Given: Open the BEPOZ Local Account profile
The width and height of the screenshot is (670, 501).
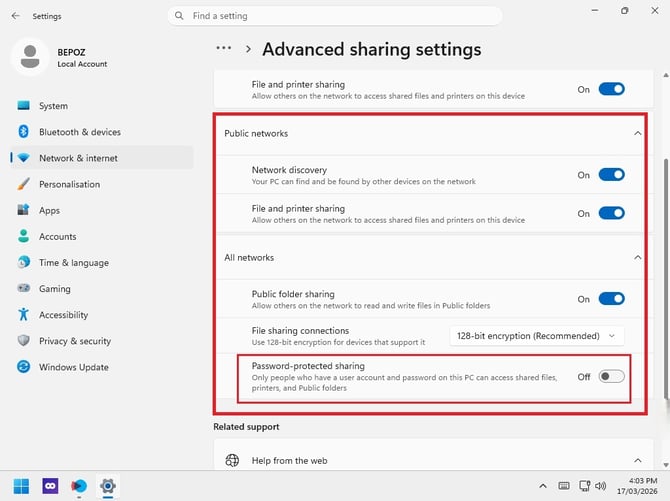Looking at the screenshot, I should tap(60, 57).
